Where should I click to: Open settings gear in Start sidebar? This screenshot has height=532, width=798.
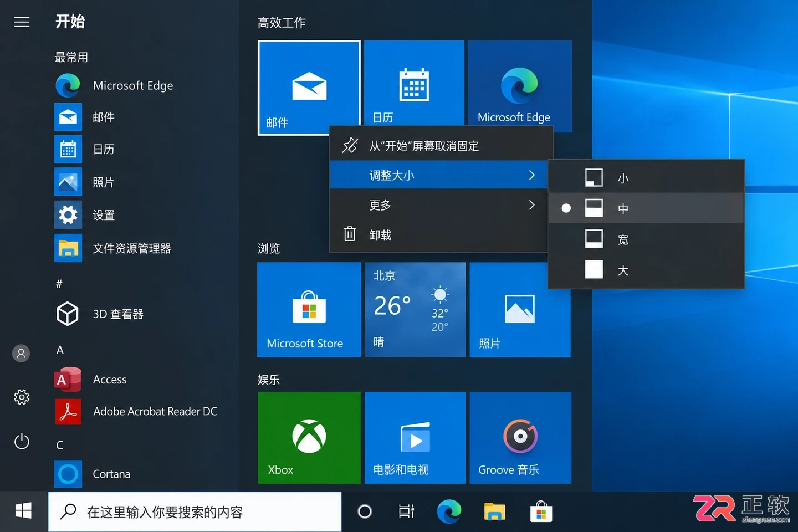22,397
